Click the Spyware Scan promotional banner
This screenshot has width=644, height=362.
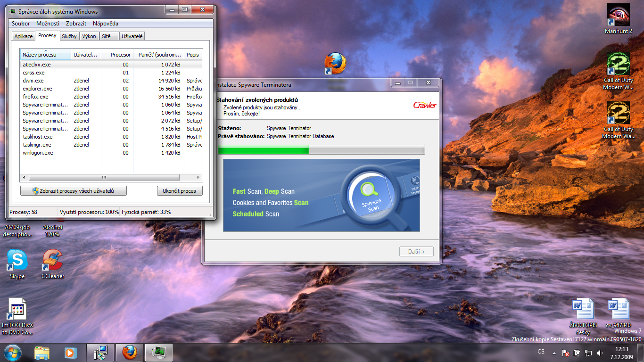point(322,195)
